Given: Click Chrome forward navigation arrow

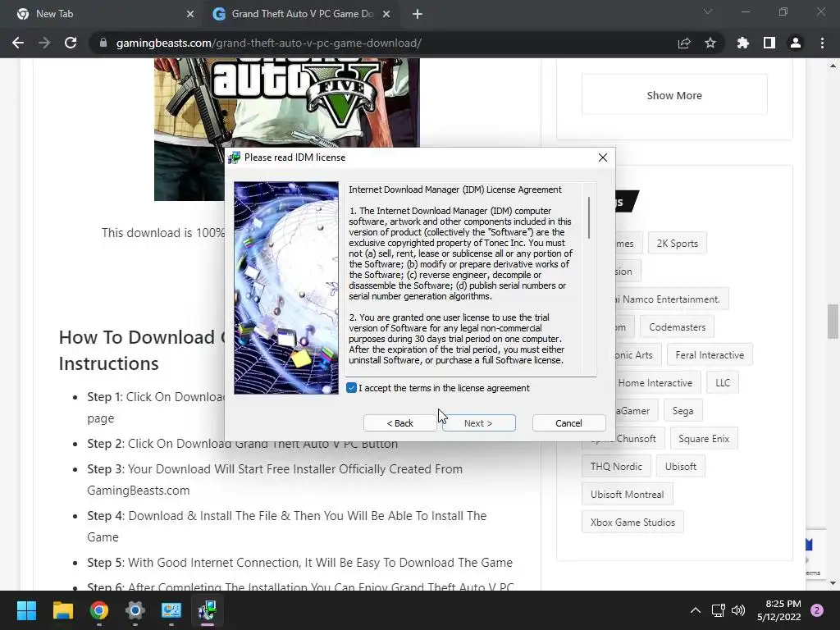Looking at the screenshot, I should (x=44, y=43).
